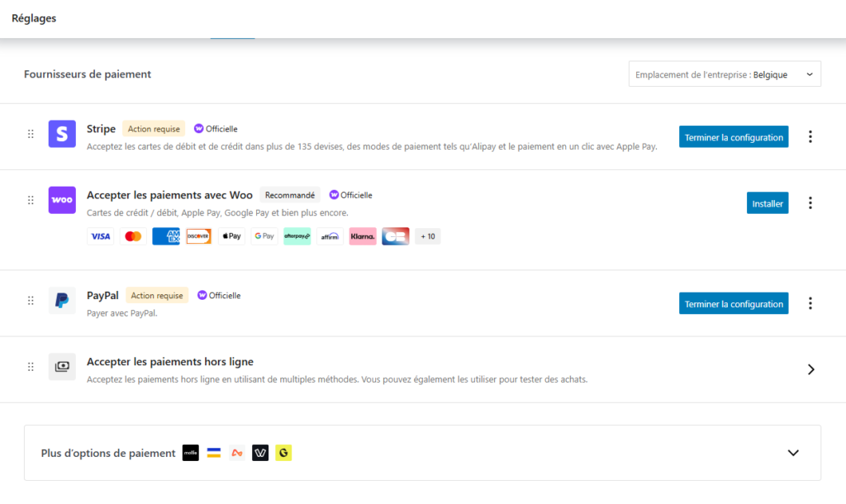Click the Apple Pay icon
This screenshot has height=504, width=846.
[231, 236]
